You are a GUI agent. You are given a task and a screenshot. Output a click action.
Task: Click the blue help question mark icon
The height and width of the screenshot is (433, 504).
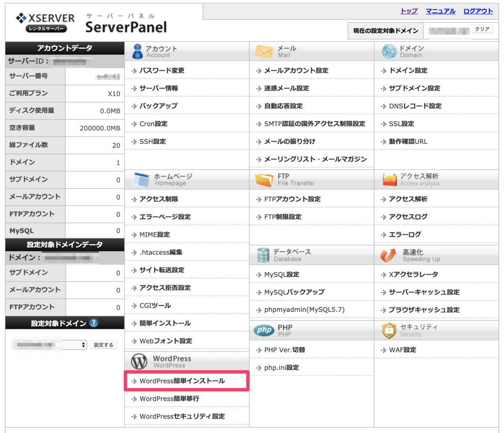[94, 323]
